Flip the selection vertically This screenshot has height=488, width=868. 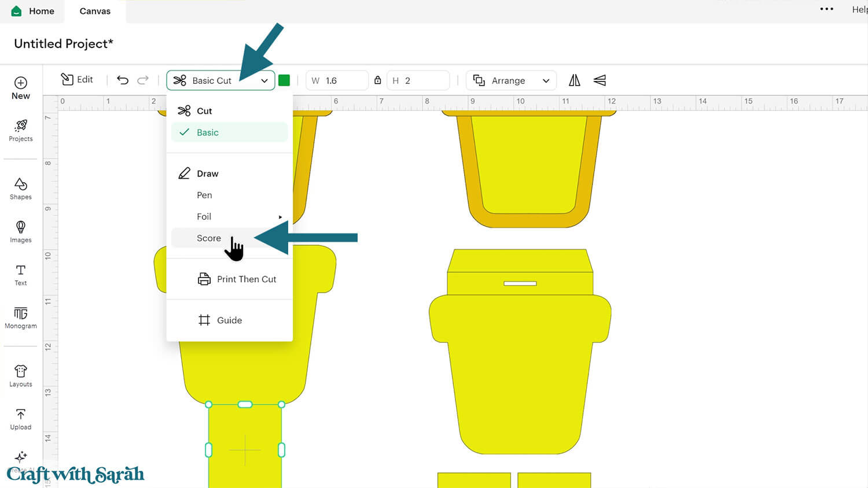[599, 80]
